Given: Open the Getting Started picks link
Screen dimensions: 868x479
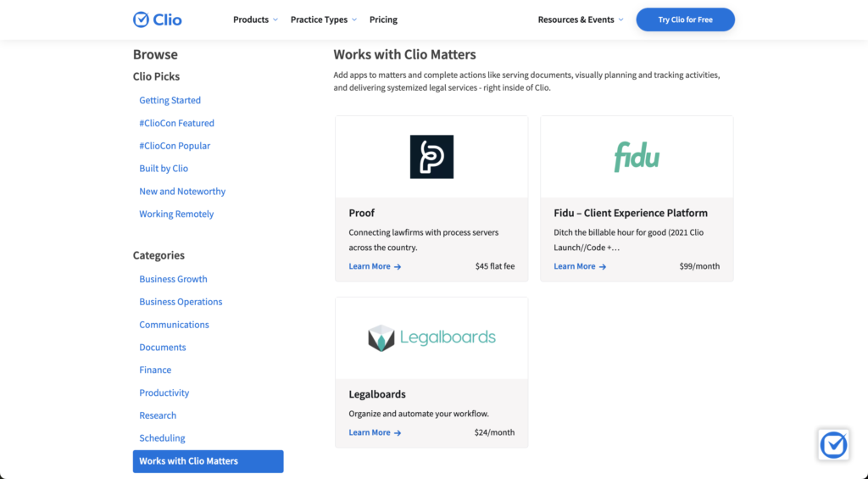Looking at the screenshot, I should coord(170,100).
